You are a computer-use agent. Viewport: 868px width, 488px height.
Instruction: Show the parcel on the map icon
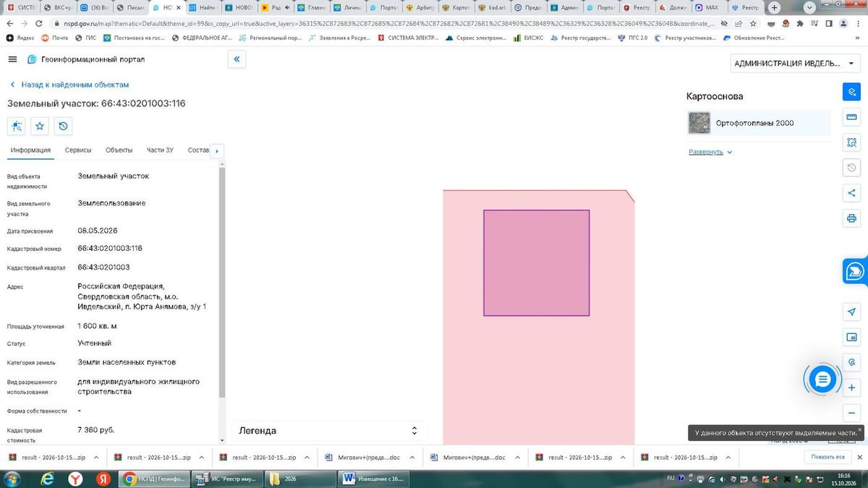(17, 127)
